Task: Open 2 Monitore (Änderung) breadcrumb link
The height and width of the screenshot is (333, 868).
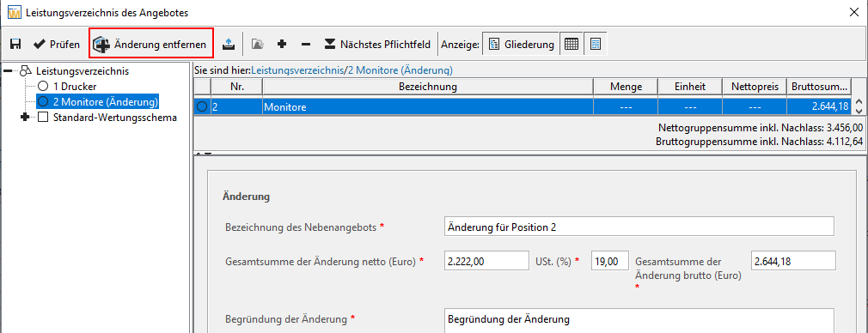Action: click(400, 70)
